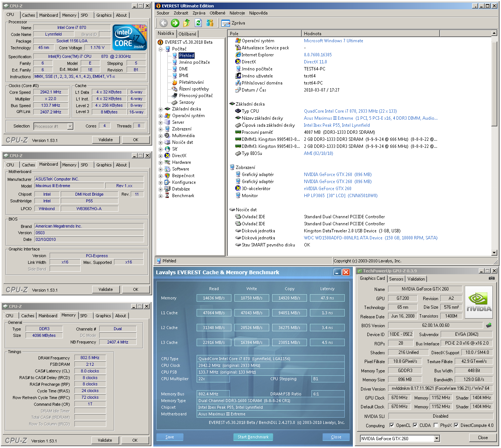The image size is (501, 448).
Task: Click the EVEREST users toolbar icon
Action: point(210,23)
